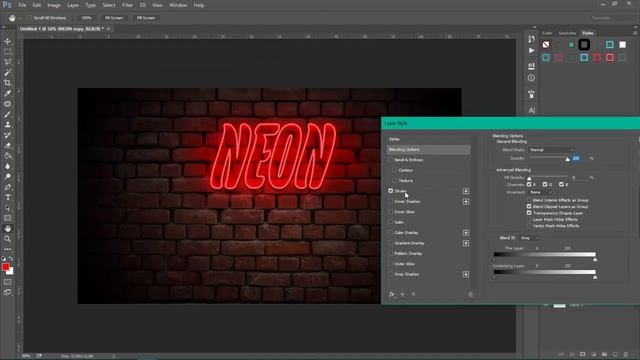Enable the Inner Shadow checkbox

(x=391, y=201)
